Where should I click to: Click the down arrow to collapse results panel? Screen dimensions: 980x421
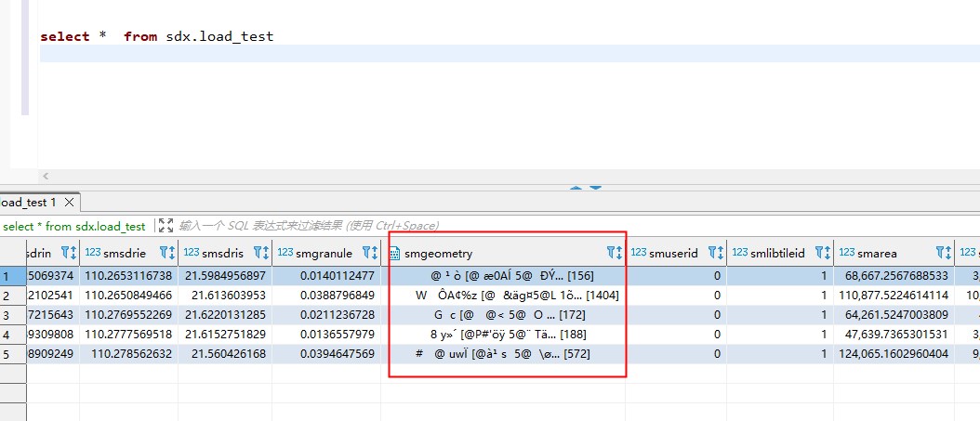click(595, 188)
